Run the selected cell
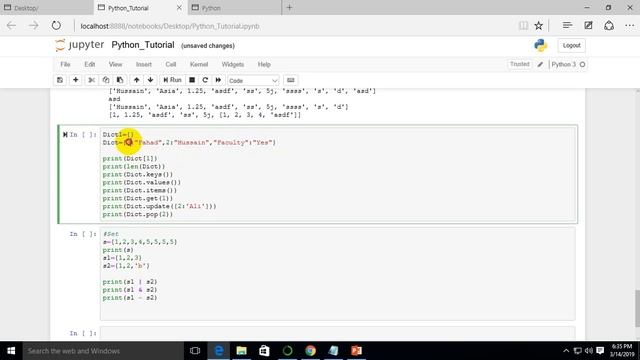 [172, 80]
